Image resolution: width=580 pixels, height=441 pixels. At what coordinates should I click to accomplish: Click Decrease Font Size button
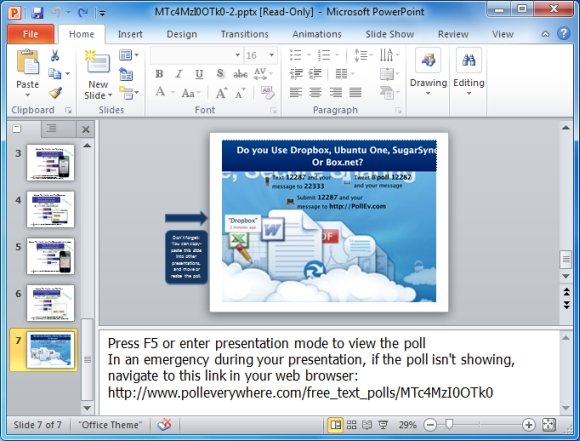240,93
